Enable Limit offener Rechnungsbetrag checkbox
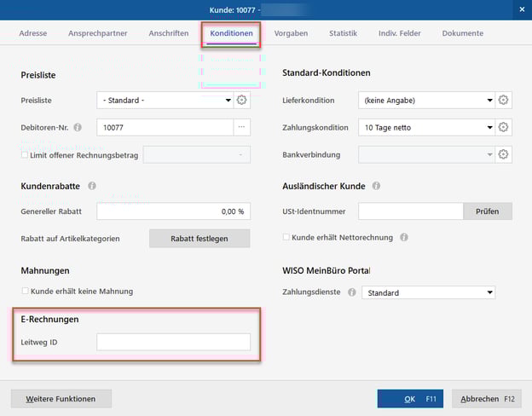This screenshot has width=532, height=416. (25, 154)
